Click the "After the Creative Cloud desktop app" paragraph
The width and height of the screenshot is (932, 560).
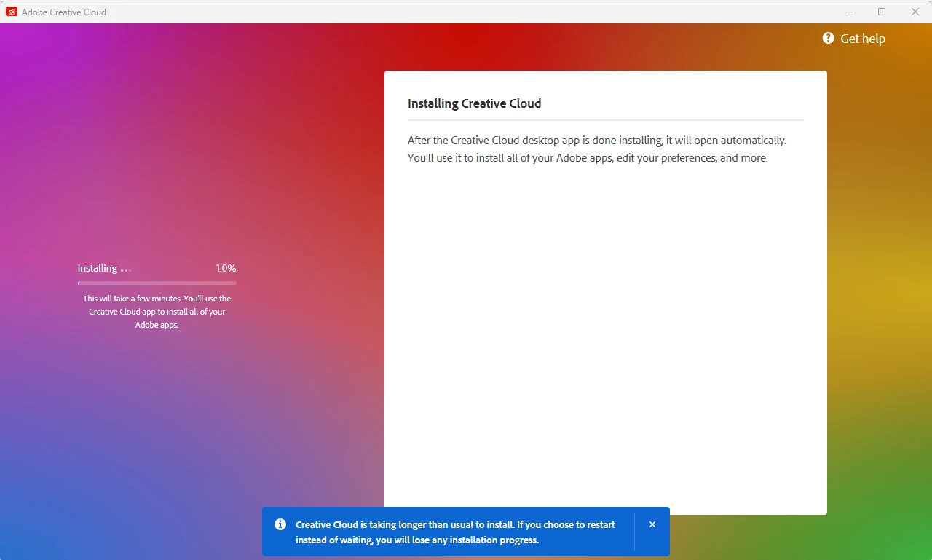pyautogui.click(x=597, y=149)
